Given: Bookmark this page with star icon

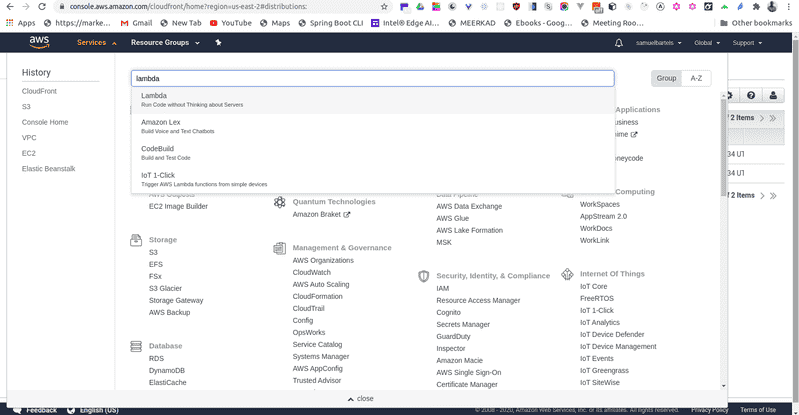Looking at the screenshot, I should [384, 7].
